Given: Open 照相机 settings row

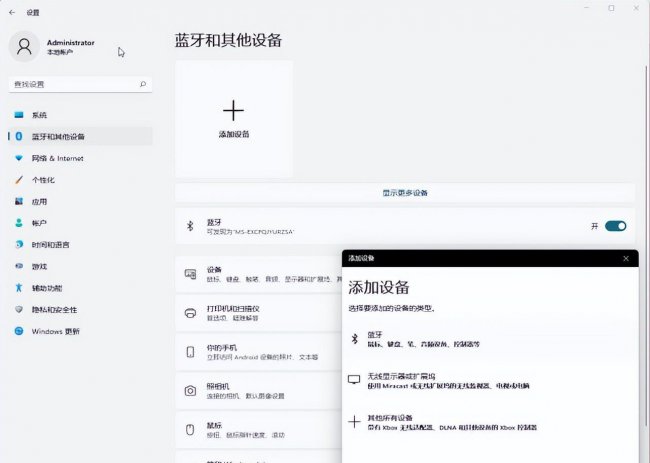Looking at the screenshot, I should (259, 391).
